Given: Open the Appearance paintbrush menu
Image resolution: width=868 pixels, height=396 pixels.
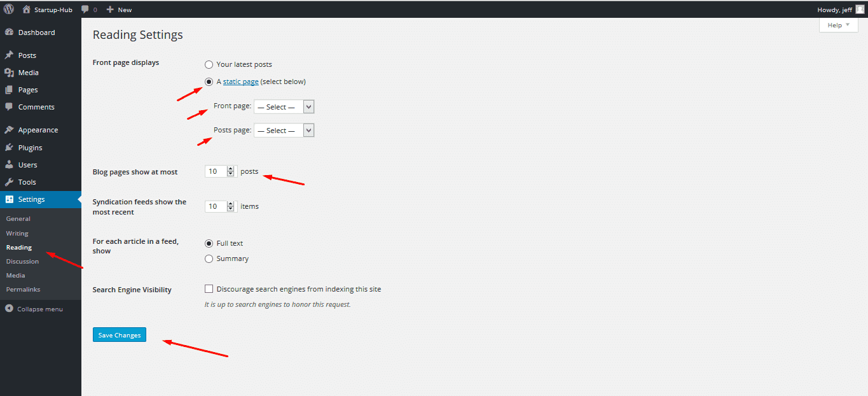Looking at the screenshot, I should coord(9,130).
